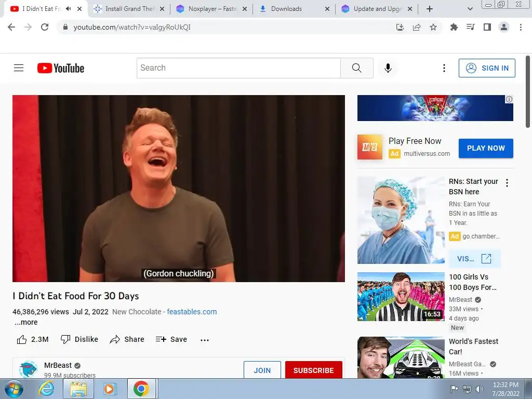Switch to Install Grand Theft tab
532x399 pixels.
pyautogui.click(x=129, y=9)
